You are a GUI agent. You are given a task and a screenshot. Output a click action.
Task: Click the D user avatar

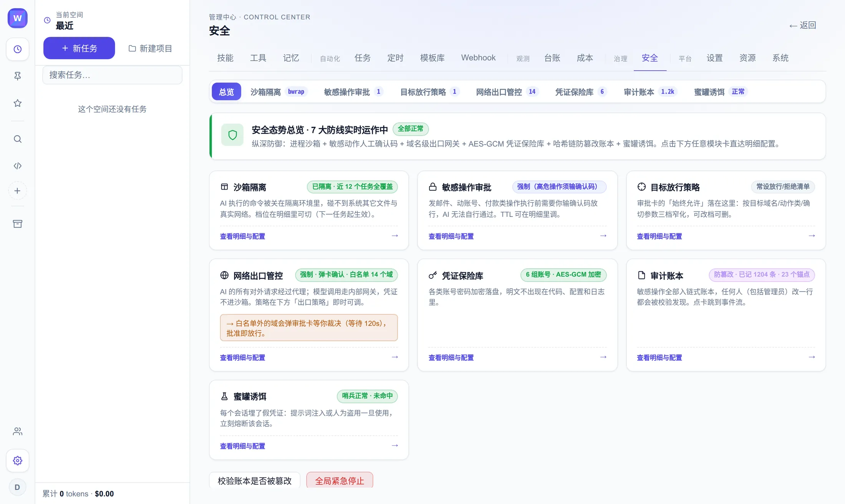pos(17,487)
